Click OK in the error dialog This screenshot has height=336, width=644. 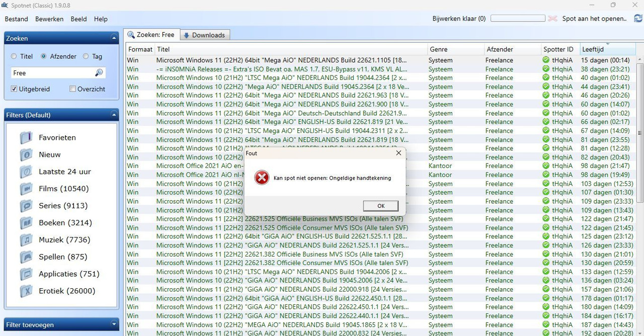pos(381,206)
